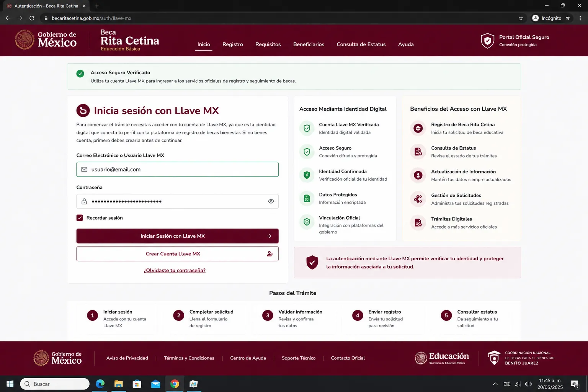Open a new browser tab
This screenshot has width=588, height=392.
pyautogui.click(x=97, y=6)
